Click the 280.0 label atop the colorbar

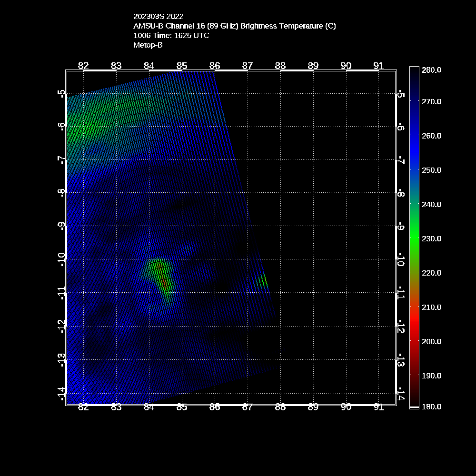(x=431, y=69)
